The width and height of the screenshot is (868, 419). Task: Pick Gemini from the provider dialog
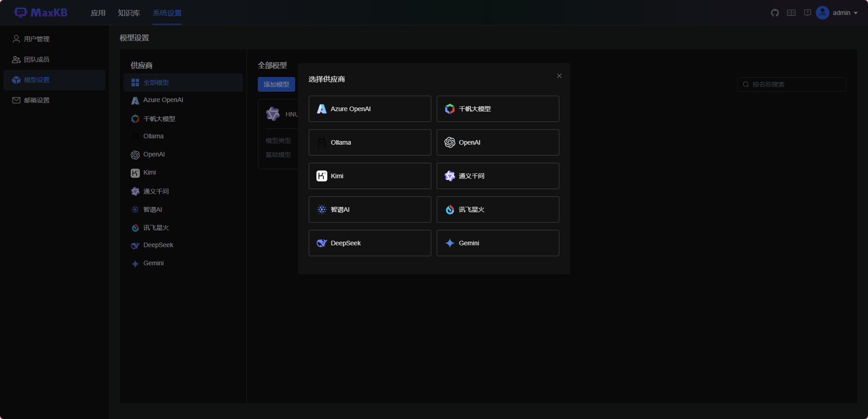[x=498, y=243]
